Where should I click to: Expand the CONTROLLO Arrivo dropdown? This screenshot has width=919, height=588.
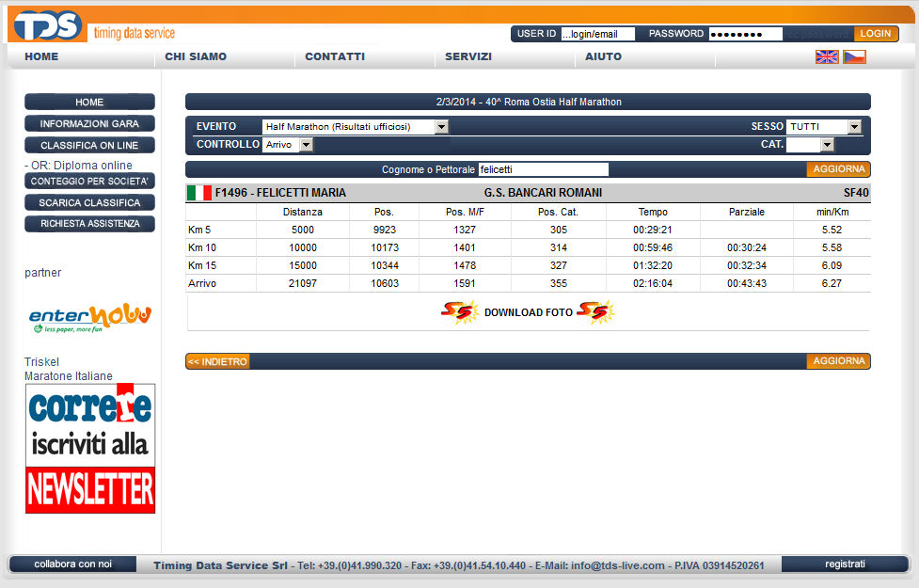287,145
